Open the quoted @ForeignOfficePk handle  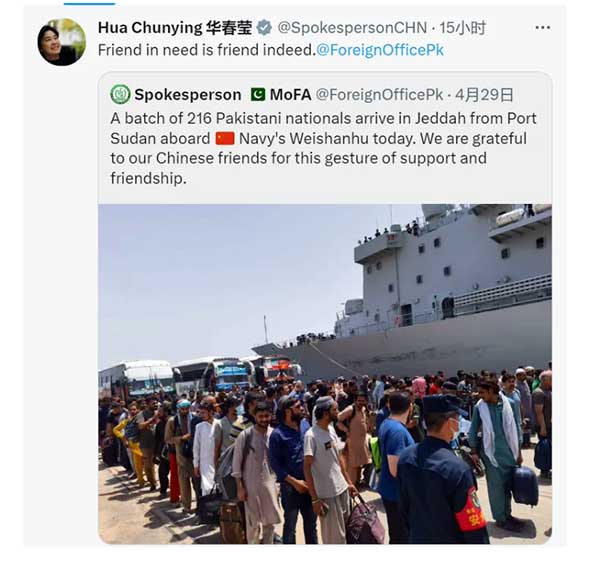click(x=379, y=94)
